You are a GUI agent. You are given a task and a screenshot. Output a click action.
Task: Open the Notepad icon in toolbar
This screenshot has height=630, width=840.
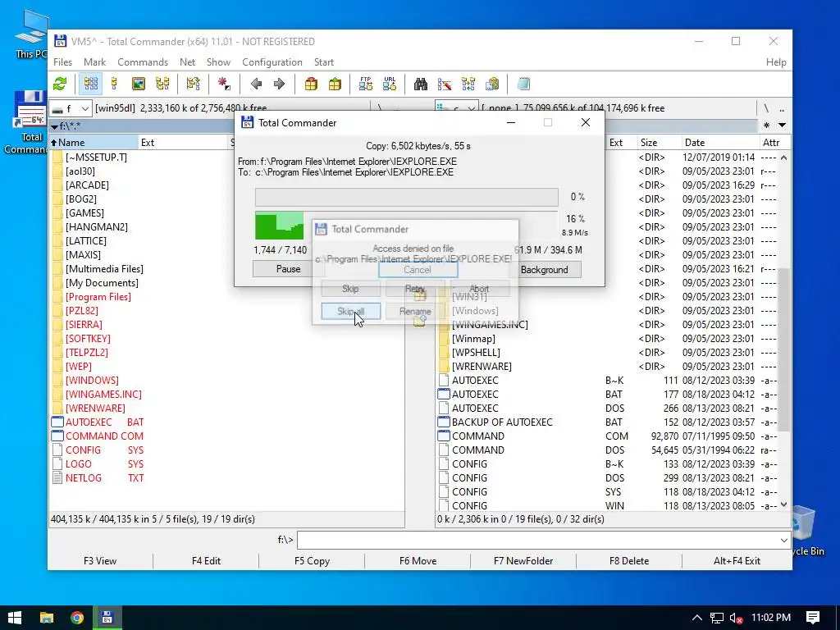(523, 84)
